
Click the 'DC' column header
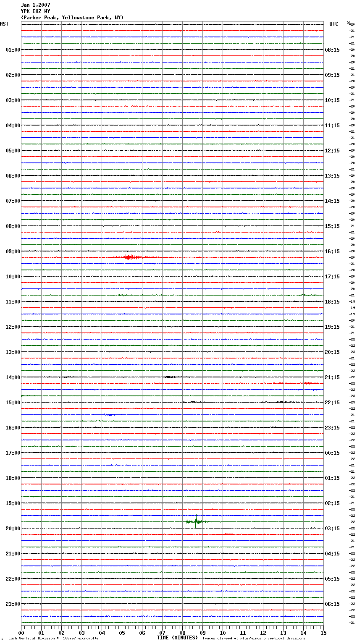[x=349, y=23]
